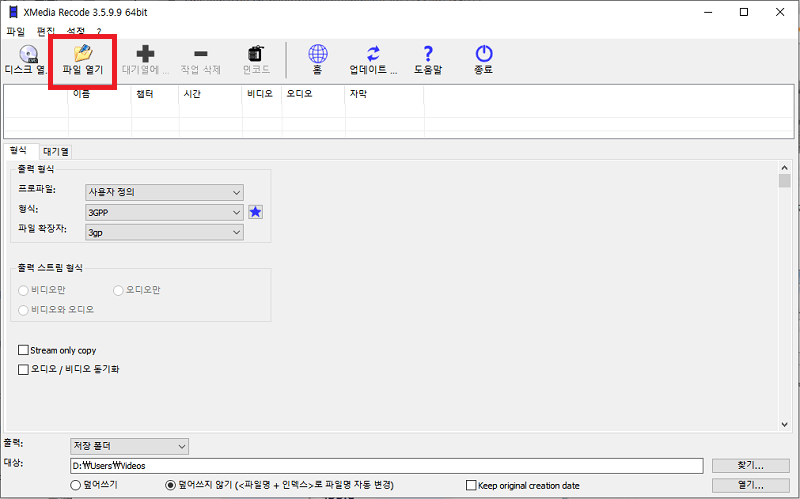
Task: Select the 덮어쓰기 radio button
Action: tap(76, 485)
